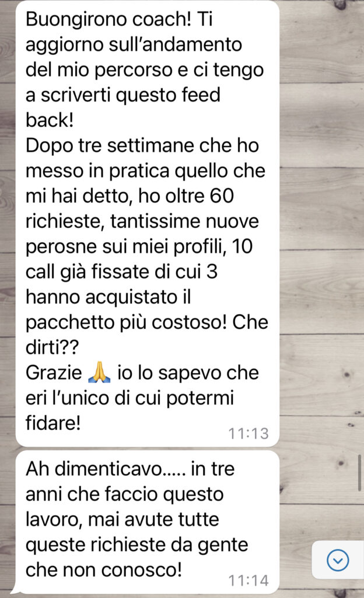Click the phrase "che non conosco!"
364x598 pixels.
(x=104, y=570)
